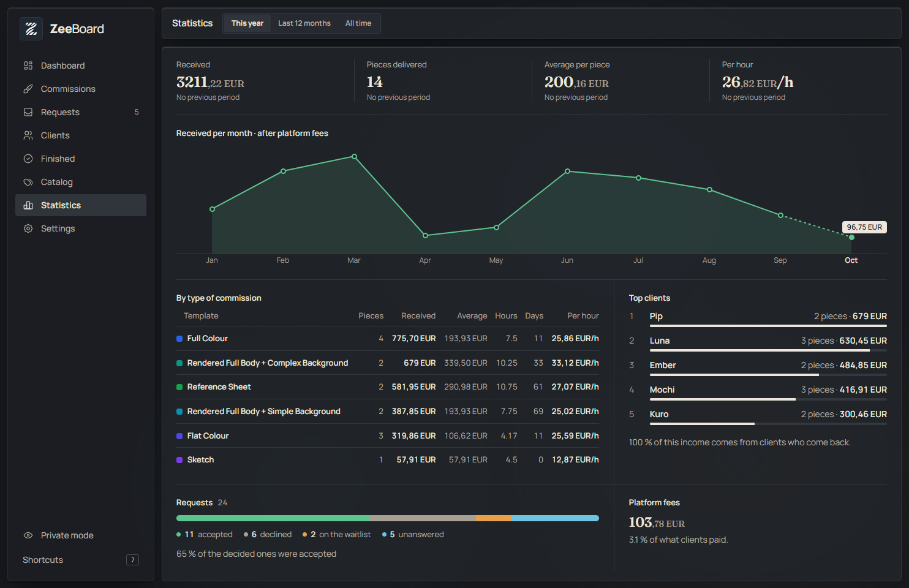Viewport: 909px width, 588px height.
Task: Select Rendered Full Body + Complex Background row
Action: 388,363
